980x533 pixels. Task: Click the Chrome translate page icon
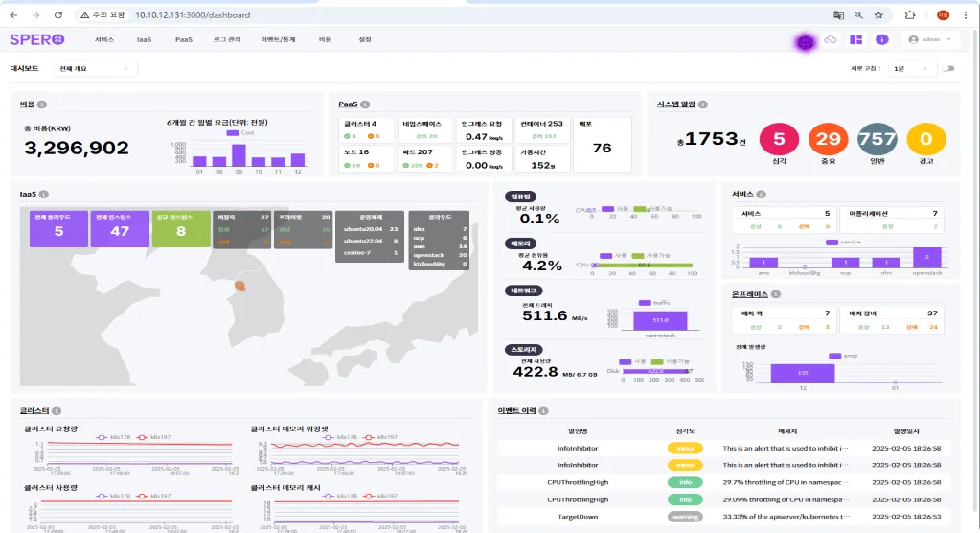point(838,15)
